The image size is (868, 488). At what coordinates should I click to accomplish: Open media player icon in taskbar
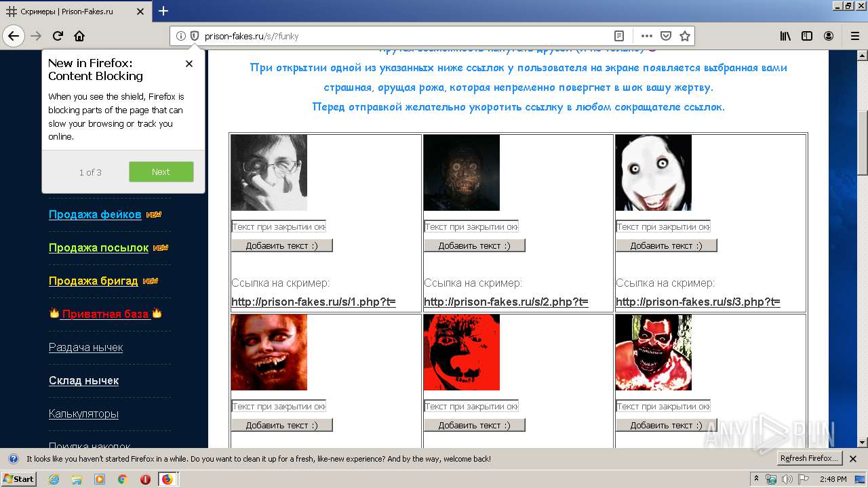click(x=100, y=479)
